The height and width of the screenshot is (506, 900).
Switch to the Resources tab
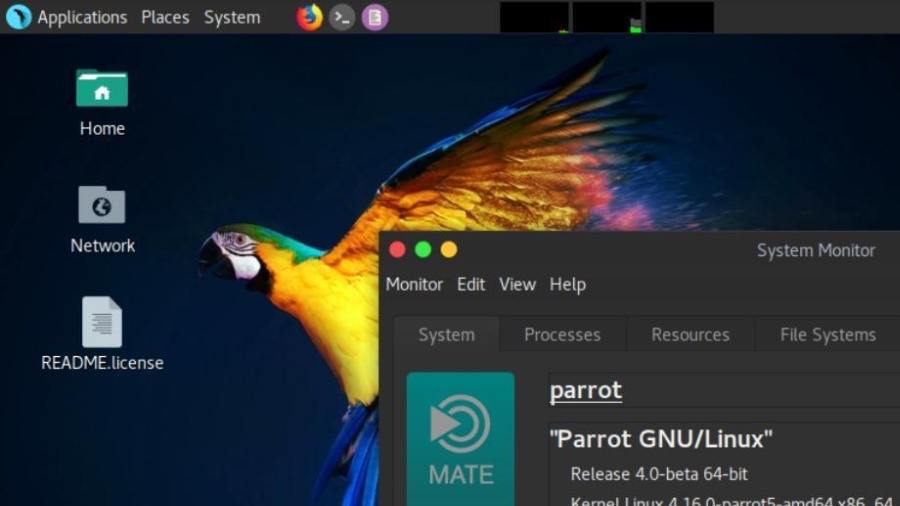click(x=690, y=334)
